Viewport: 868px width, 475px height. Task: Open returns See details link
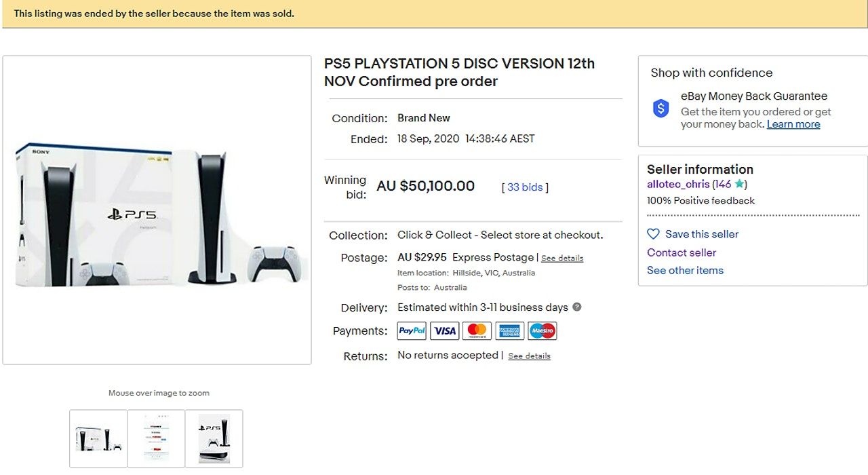coord(529,356)
